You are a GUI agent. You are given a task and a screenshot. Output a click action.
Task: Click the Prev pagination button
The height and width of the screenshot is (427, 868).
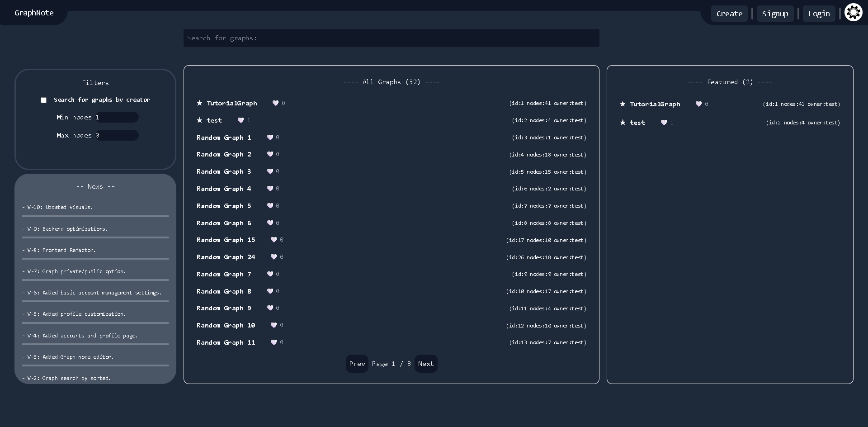pos(357,364)
